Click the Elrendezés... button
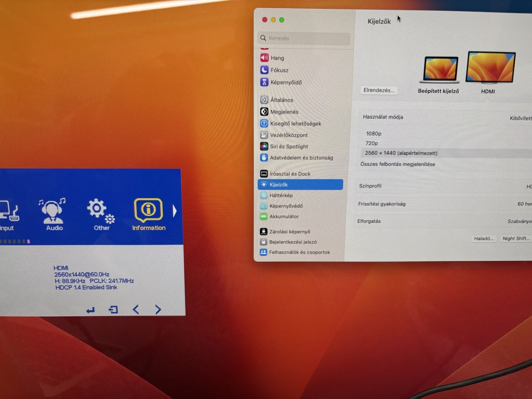The height and width of the screenshot is (399, 532). 379,90
